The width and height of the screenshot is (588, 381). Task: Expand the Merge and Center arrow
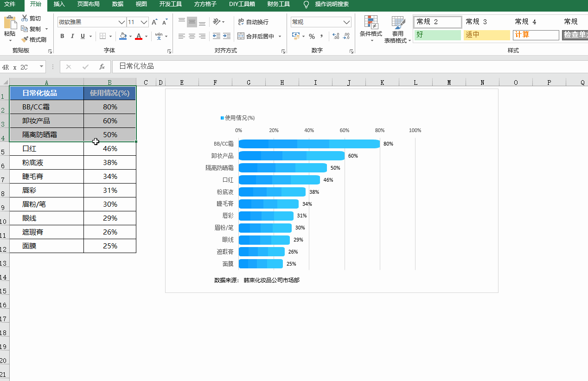tap(280, 36)
